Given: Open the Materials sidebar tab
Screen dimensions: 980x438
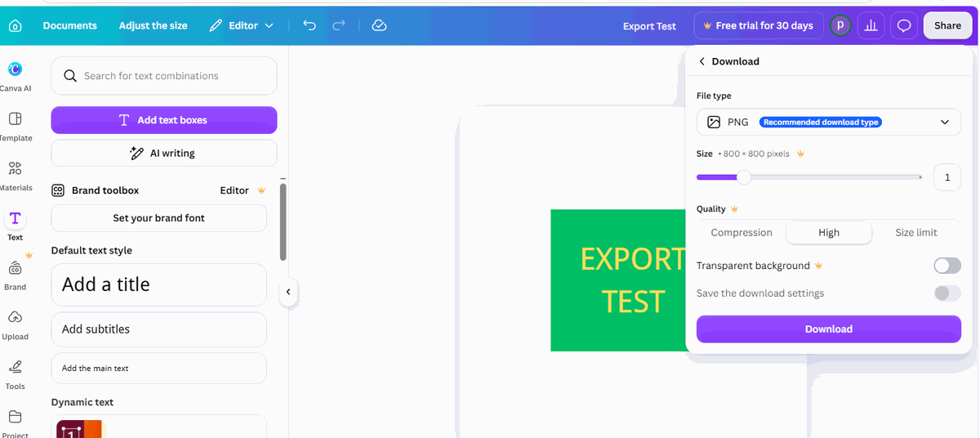Looking at the screenshot, I should pyautogui.click(x=15, y=176).
